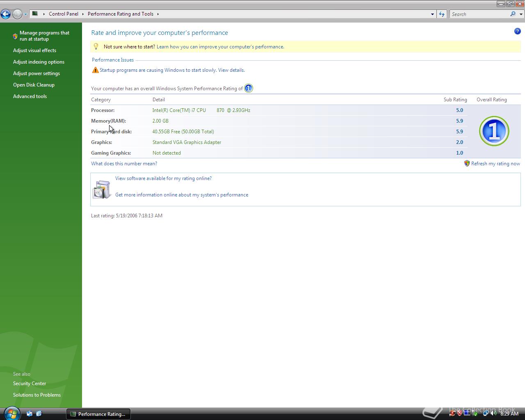
Task: Select the Memory(RAM) row label
Action: click(x=108, y=121)
